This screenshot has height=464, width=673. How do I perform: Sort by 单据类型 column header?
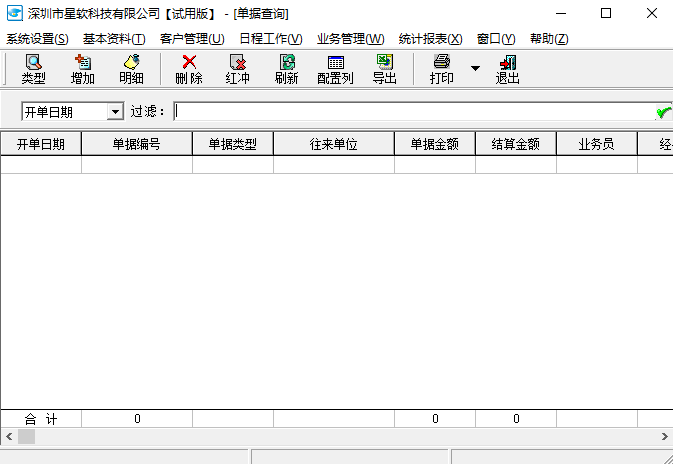point(233,144)
